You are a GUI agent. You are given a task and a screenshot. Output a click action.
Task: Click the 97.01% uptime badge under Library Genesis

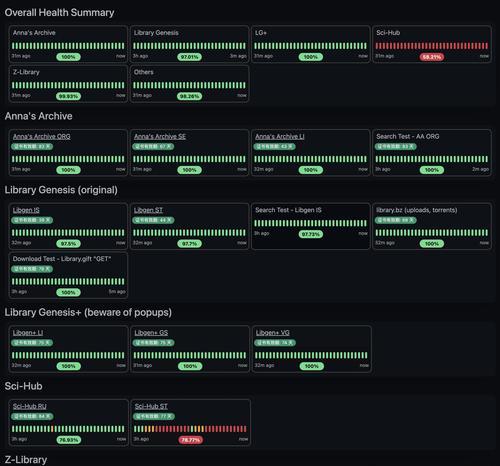189,57
